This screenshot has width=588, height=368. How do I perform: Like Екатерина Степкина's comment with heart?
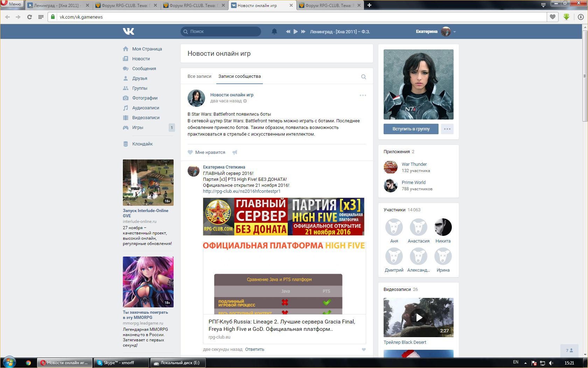[x=364, y=349]
